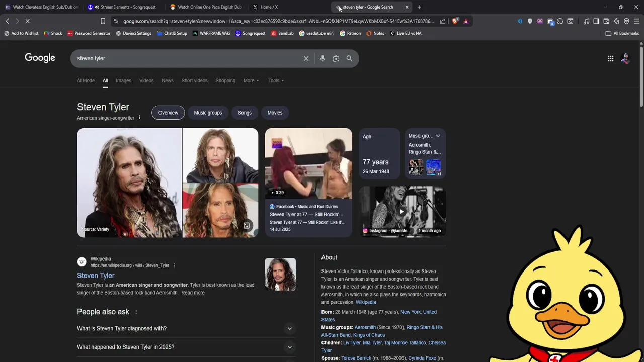Expand the More search filters dropdown
Viewport: 644px width, 362px height.
click(x=251, y=80)
